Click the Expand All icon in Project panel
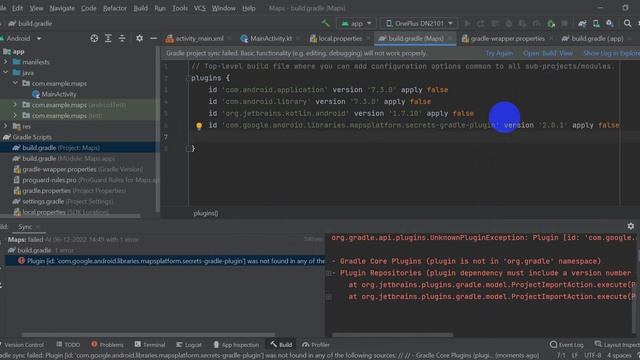 coord(108,38)
